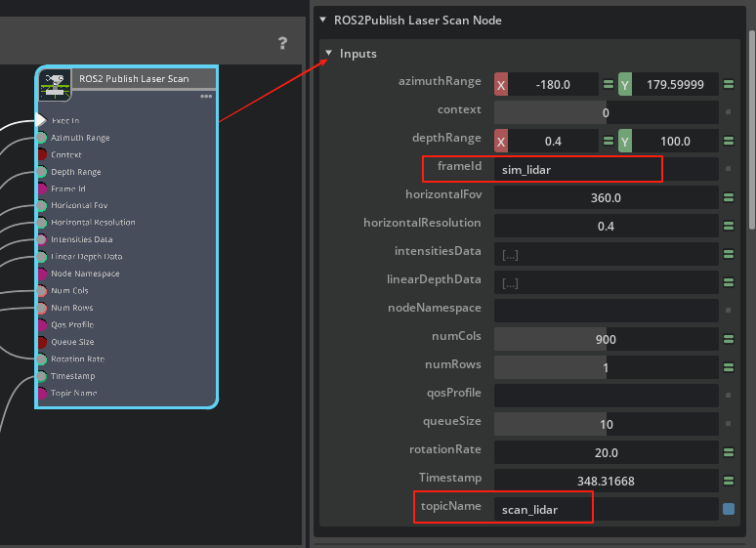
Task: Click the Topic Name port connector
Action: point(42,393)
